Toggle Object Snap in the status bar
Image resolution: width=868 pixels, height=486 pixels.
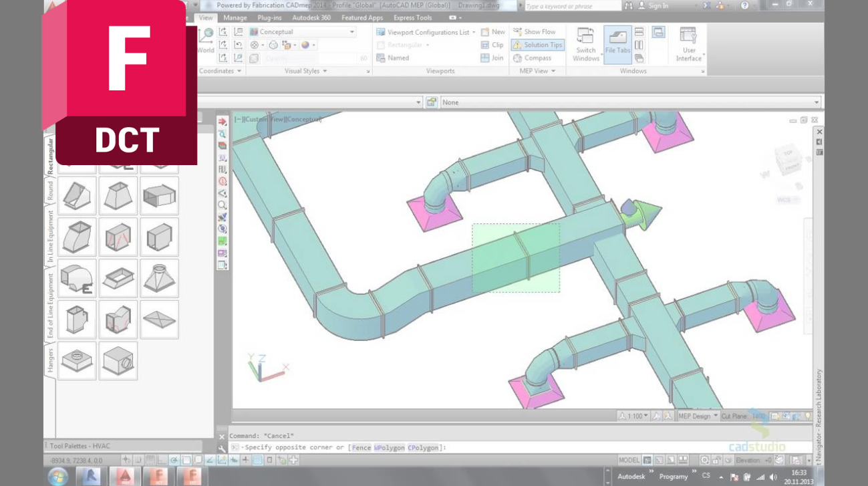pos(186,460)
